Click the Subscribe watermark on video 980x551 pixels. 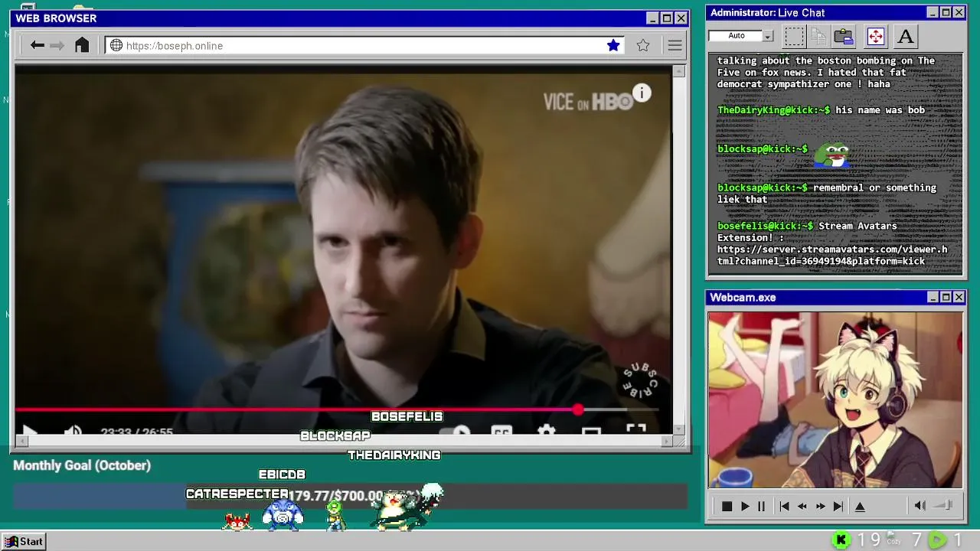(640, 380)
